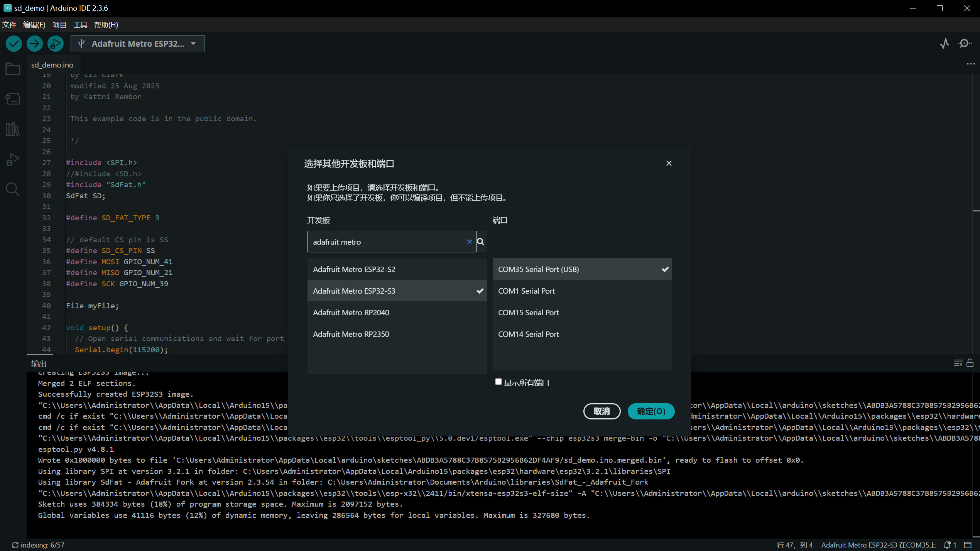Screen dimensions: 980x551
Task: Start the debugger from the toolbar
Action: click(x=56, y=44)
